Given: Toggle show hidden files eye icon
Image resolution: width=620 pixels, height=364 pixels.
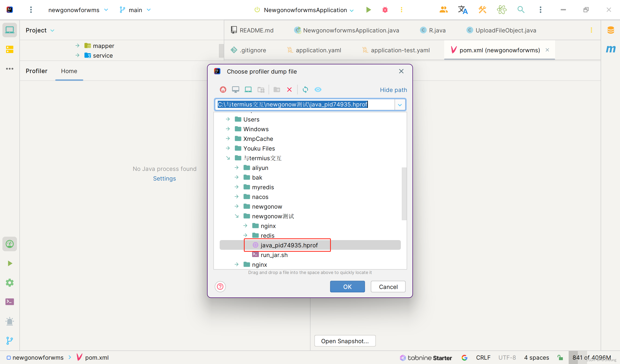Looking at the screenshot, I should click(x=318, y=90).
